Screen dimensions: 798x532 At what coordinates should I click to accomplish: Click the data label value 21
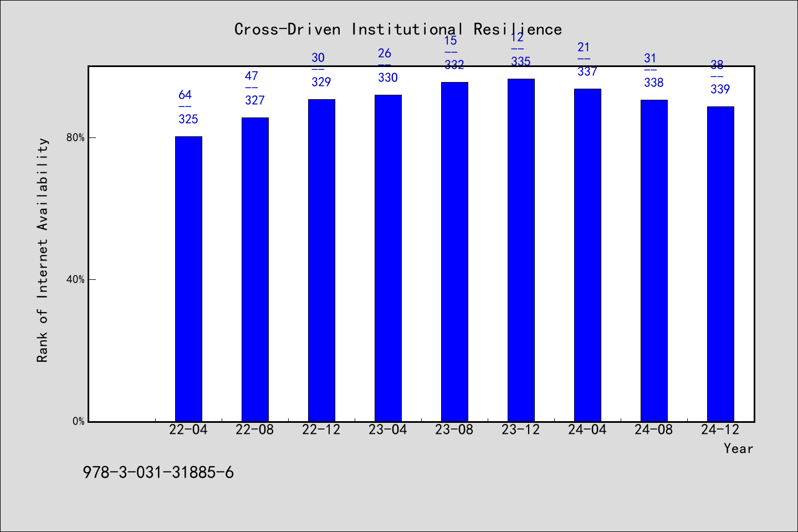[584, 48]
